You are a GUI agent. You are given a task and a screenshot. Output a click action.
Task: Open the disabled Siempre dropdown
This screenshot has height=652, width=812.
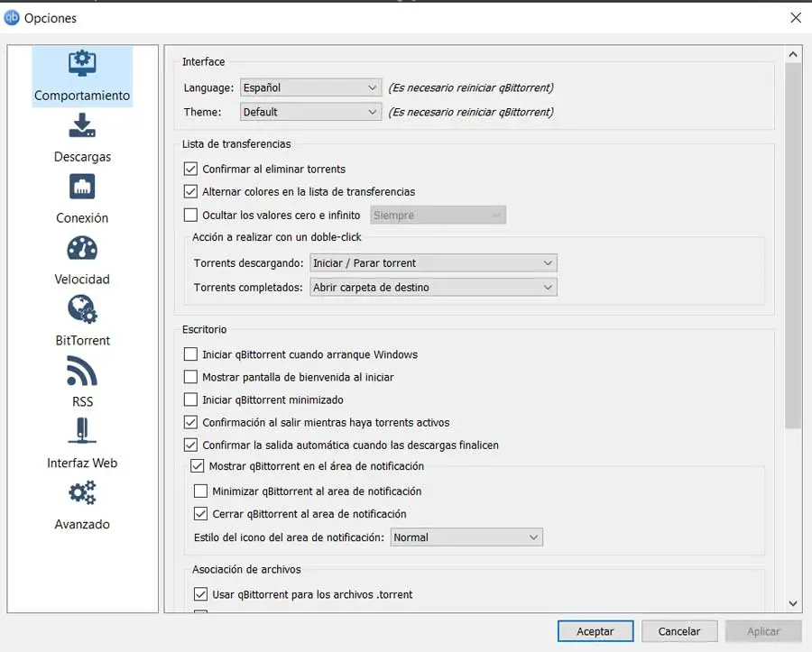click(438, 215)
